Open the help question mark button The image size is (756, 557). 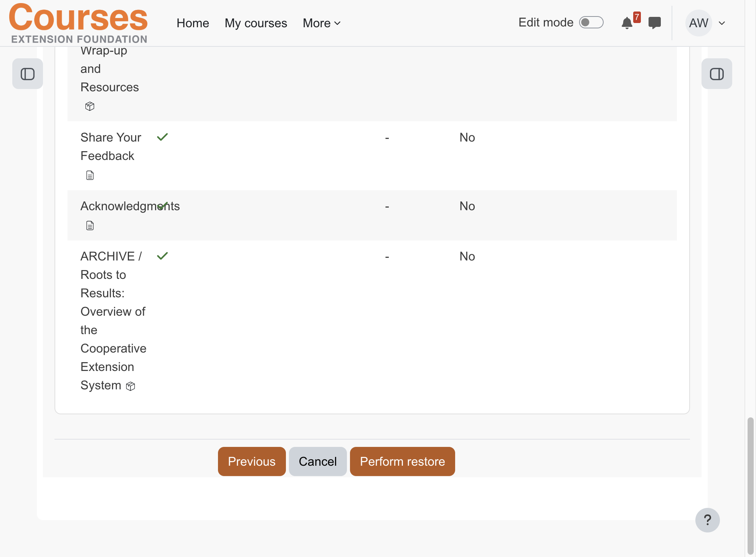[707, 520]
